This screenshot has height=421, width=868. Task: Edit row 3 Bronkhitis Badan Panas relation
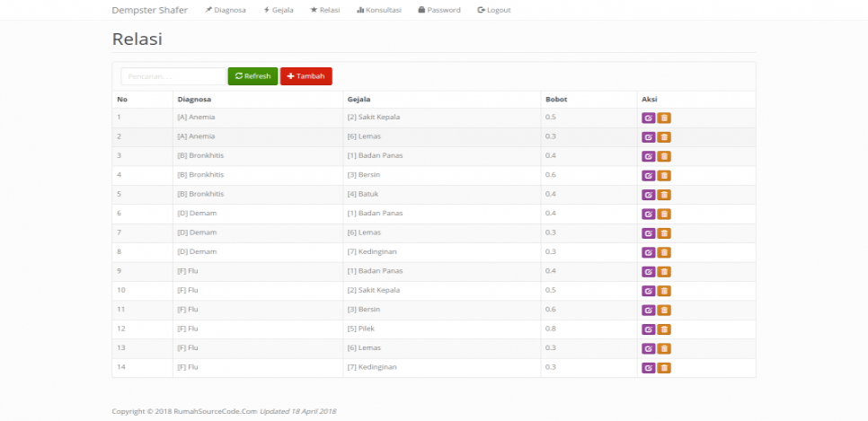(x=648, y=157)
